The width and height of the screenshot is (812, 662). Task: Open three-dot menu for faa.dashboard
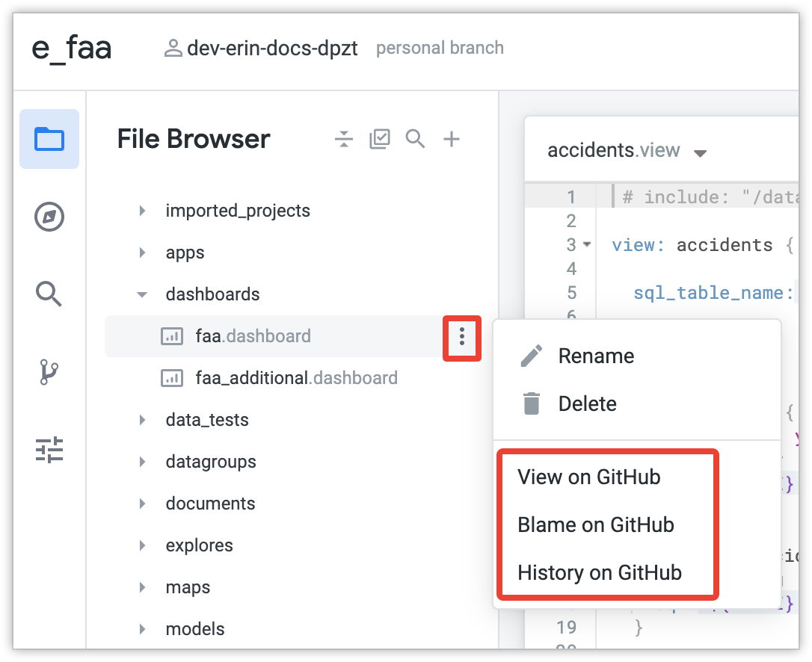coord(462,336)
